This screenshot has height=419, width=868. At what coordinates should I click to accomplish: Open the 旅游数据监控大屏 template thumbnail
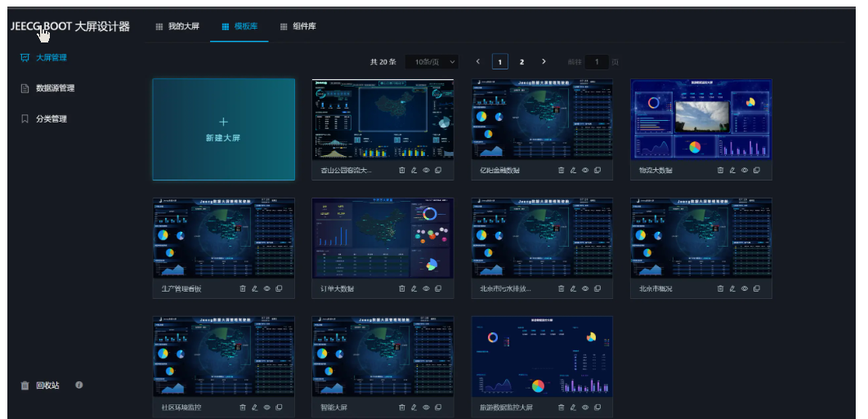(543, 356)
